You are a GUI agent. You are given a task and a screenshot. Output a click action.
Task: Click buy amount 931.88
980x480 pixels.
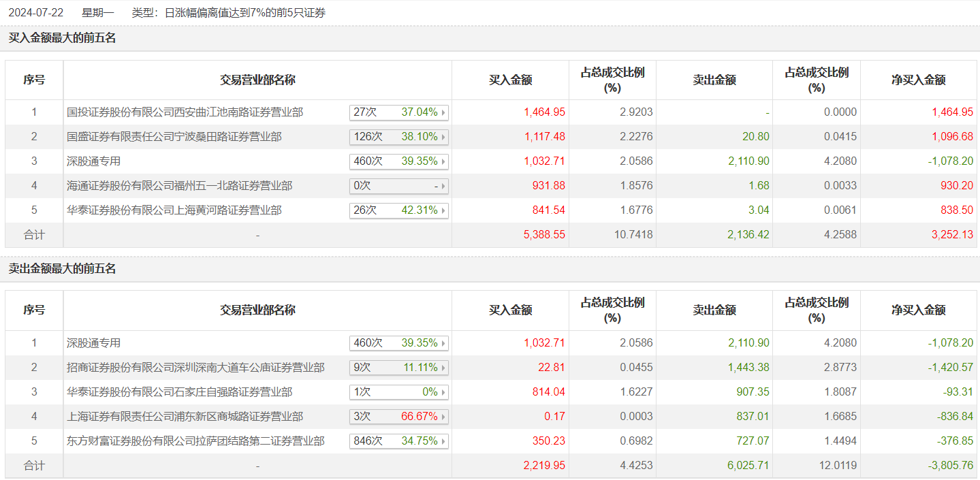548,186
